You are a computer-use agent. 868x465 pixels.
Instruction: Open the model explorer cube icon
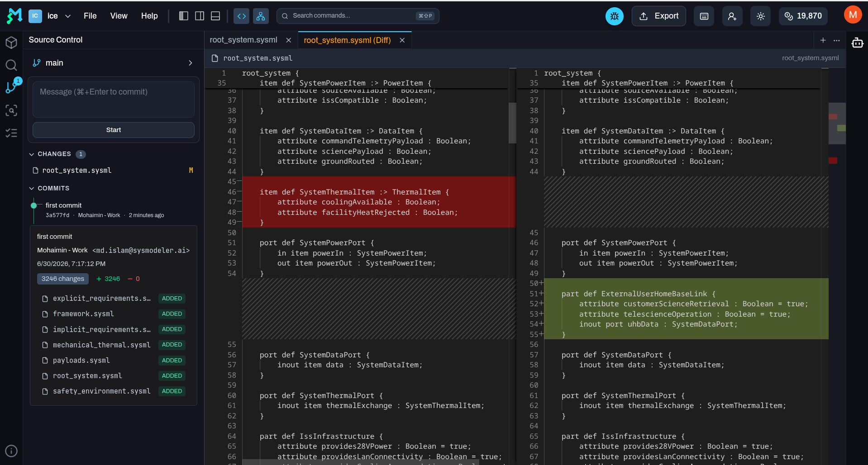click(11, 43)
